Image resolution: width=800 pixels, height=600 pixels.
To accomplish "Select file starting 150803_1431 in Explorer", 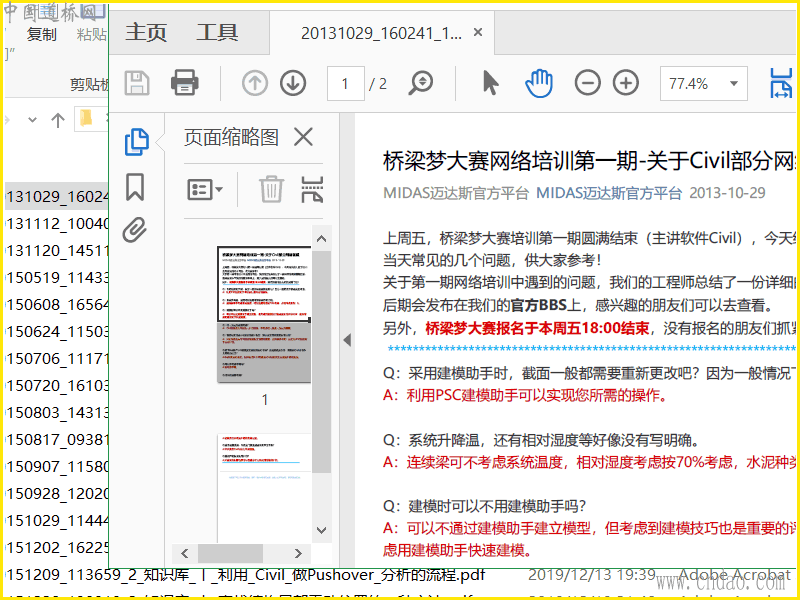I will tap(57, 412).
